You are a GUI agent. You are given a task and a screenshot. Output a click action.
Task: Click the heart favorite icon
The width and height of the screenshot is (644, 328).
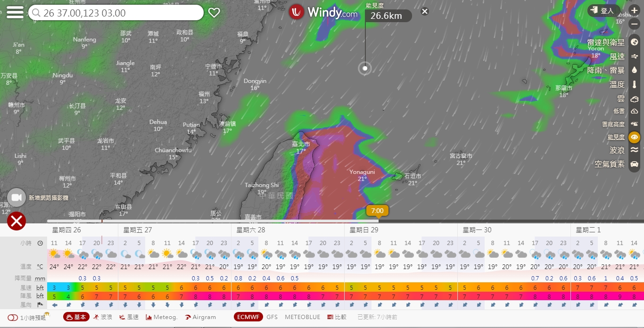[x=214, y=13]
